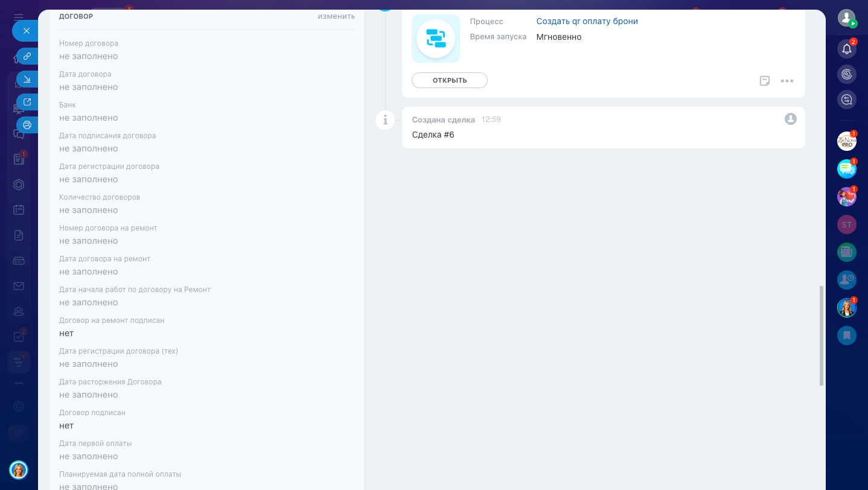Open the bookmark icon in right panel
The height and width of the screenshot is (490, 868).
[x=847, y=336]
